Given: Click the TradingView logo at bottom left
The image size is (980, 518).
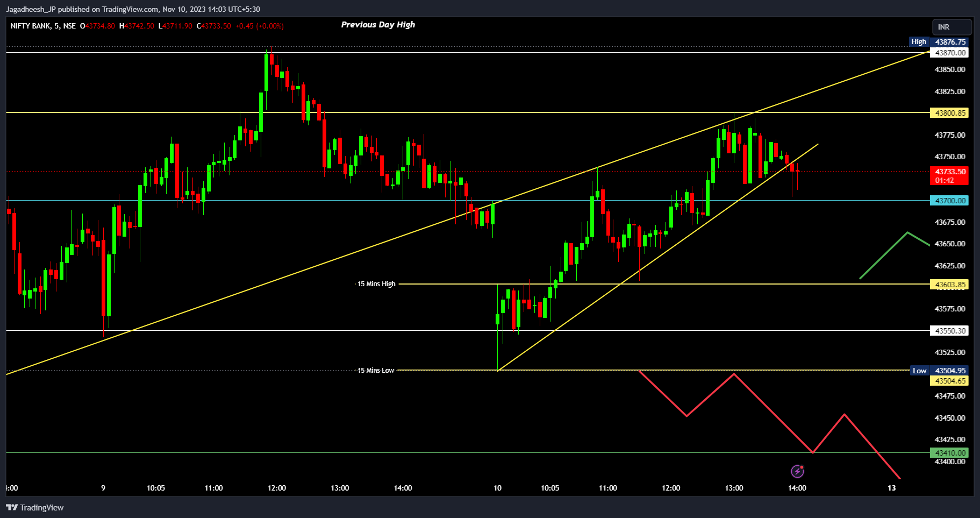Looking at the screenshot, I should tap(35, 507).
